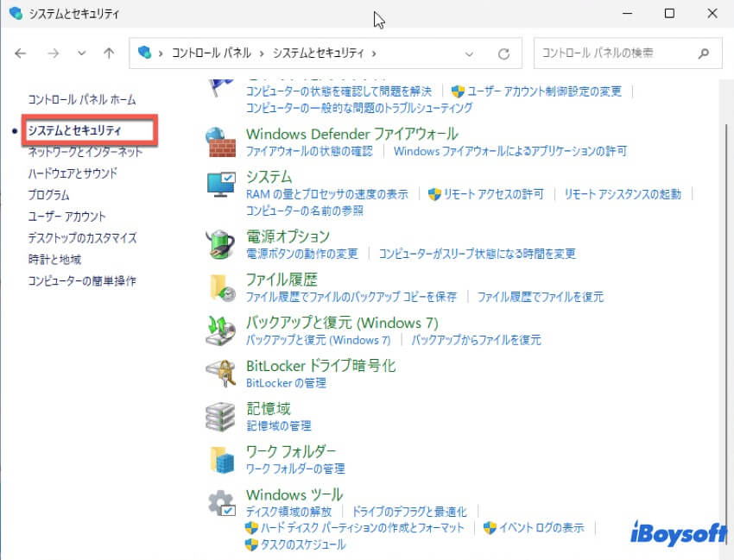734x560 pixels.
Task: Expand the address bar history dropdown
Action: click(x=469, y=53)
